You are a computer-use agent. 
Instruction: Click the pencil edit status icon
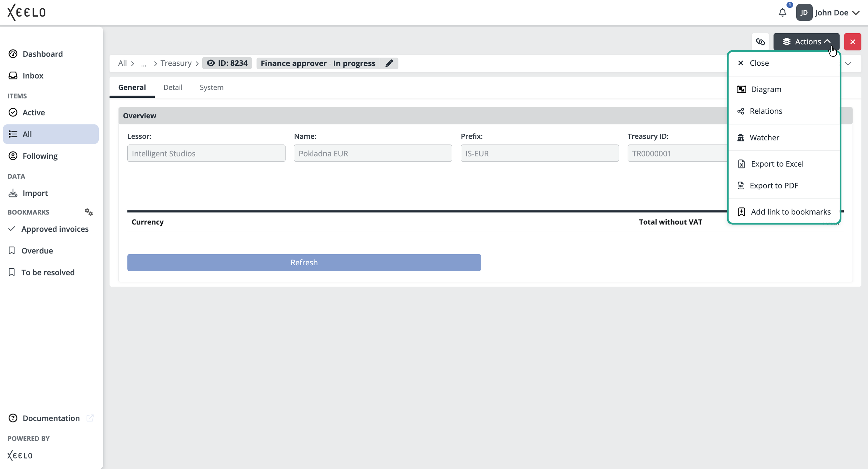[389, 63]
